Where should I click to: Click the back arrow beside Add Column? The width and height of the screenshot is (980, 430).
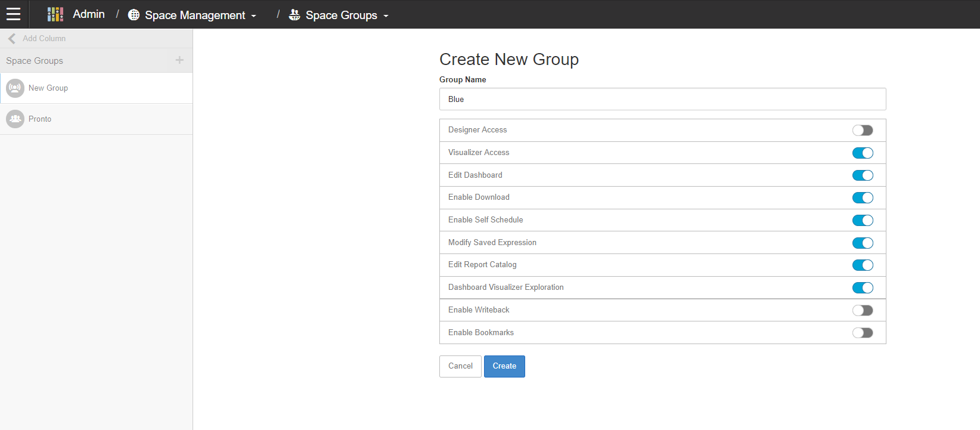pos(12,38)
